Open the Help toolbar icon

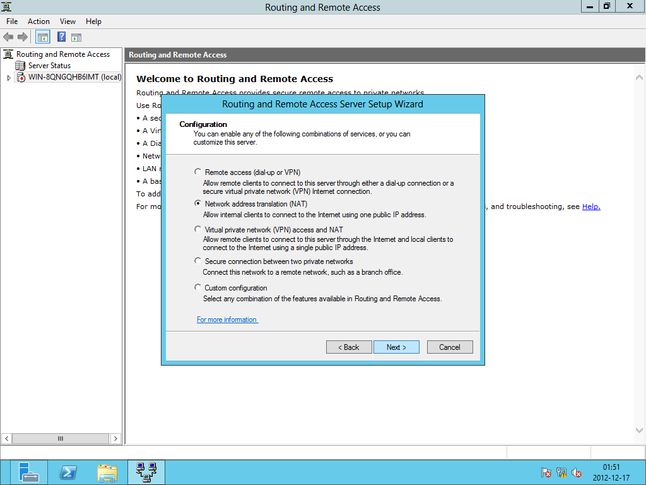tap(61, 37)
